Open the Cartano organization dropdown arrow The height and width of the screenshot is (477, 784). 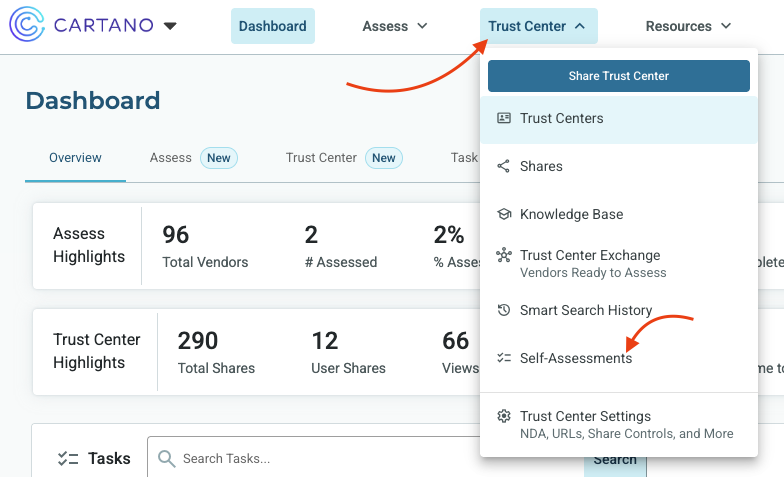point(170,26)
